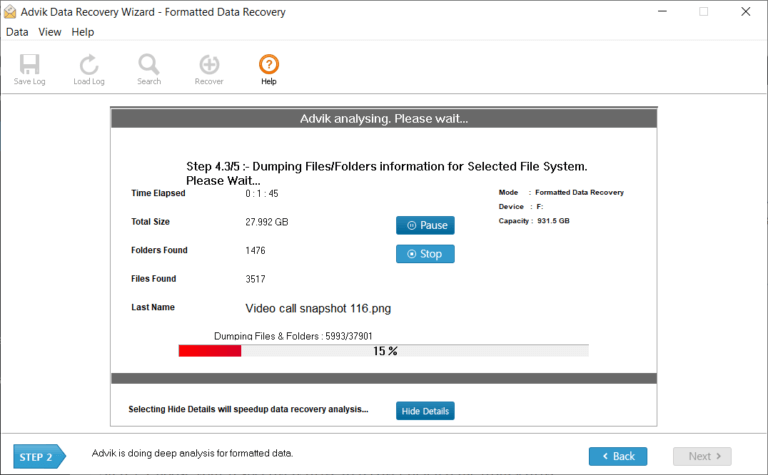Stop the scanning process
Image resolution: width=768 pixels, height=475 pixels.
(425, 254)
